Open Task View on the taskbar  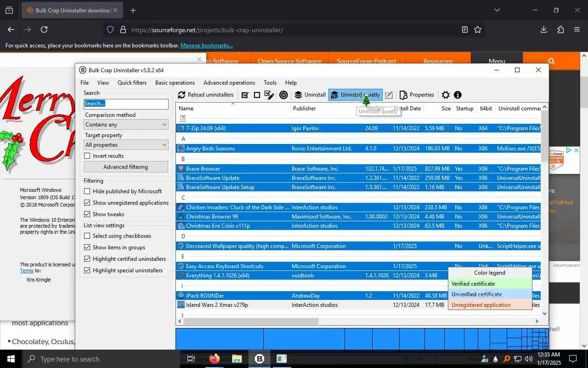tap(191, 359)
